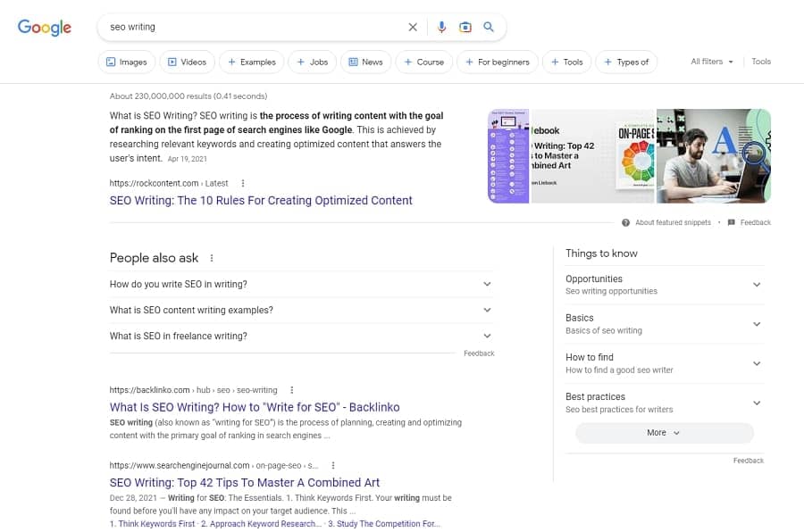Open the Tools option at far right
Viewport: 804px width, 532px height.
761,62
